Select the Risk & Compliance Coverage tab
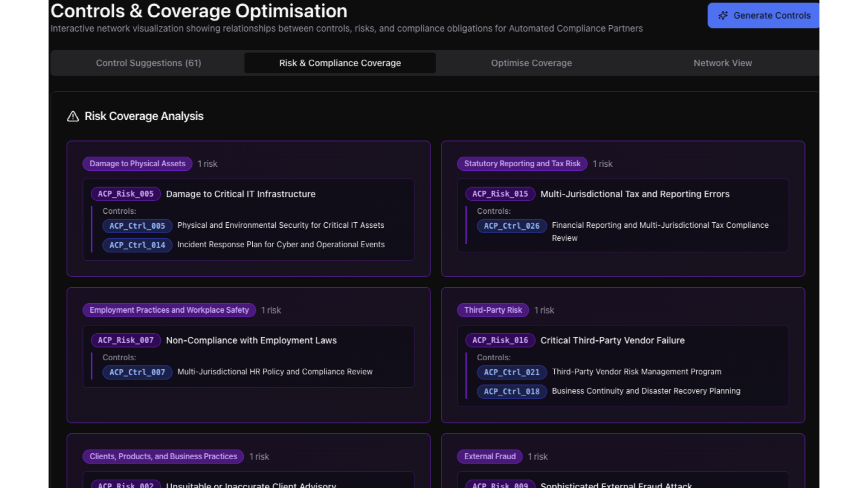Viewport: 868px width, 488px height. click(x=340, y=63)
